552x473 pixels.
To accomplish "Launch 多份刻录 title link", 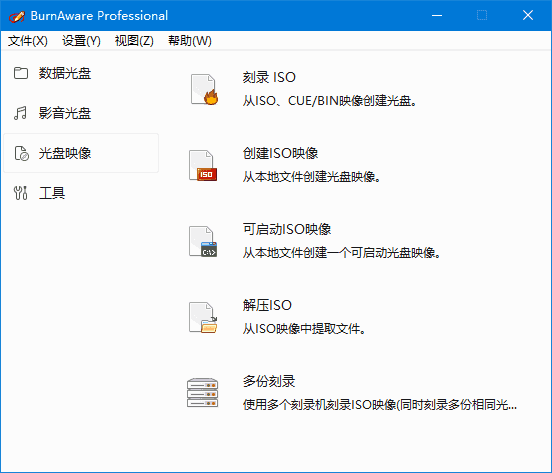I will (269, 381).
